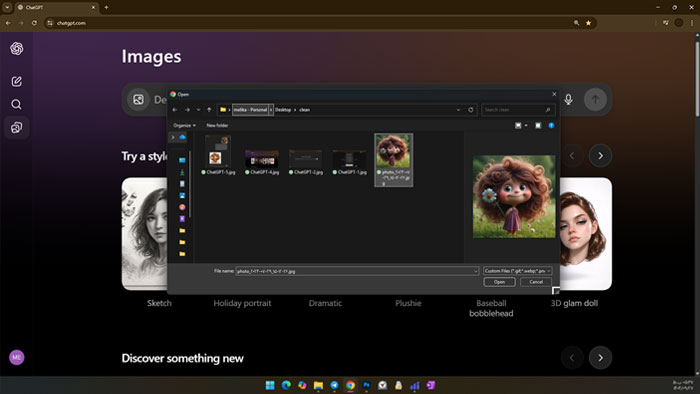Go back in the Open dialog

175,110
